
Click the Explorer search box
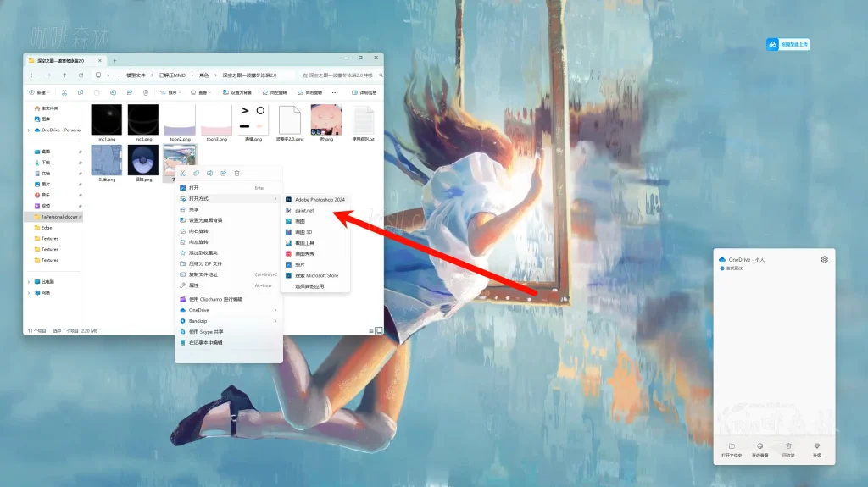(341, 75)
